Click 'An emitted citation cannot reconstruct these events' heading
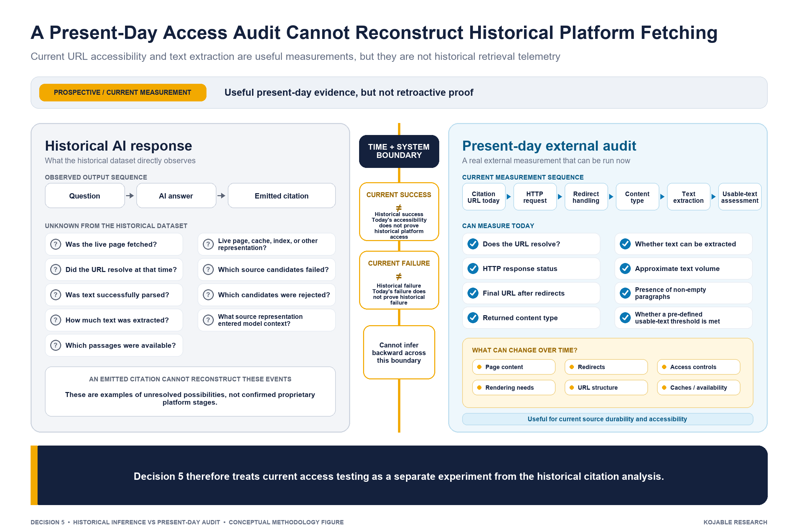 tap(190, 379)
